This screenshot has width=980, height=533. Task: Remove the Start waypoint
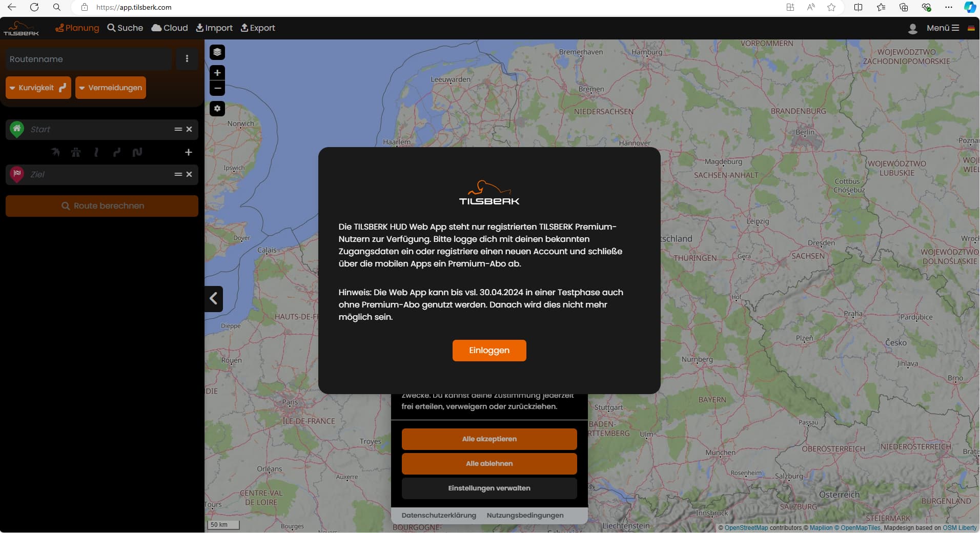[x=189, y=129]
